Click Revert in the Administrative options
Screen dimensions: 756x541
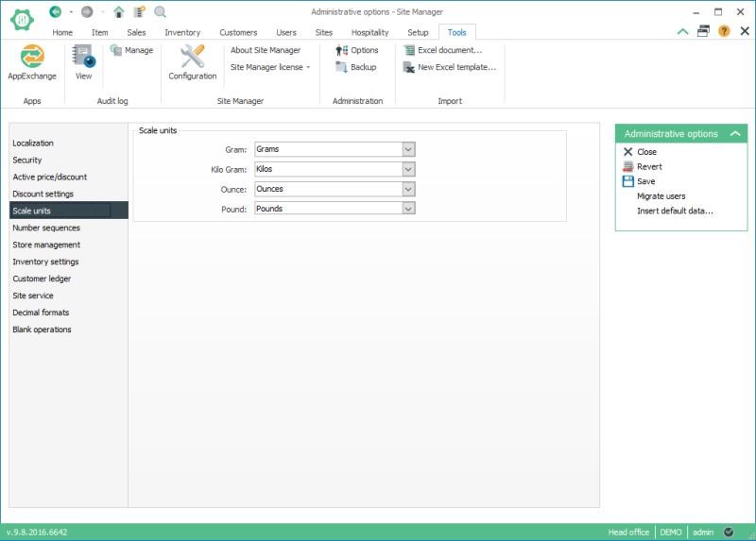(x=649, y=166)
